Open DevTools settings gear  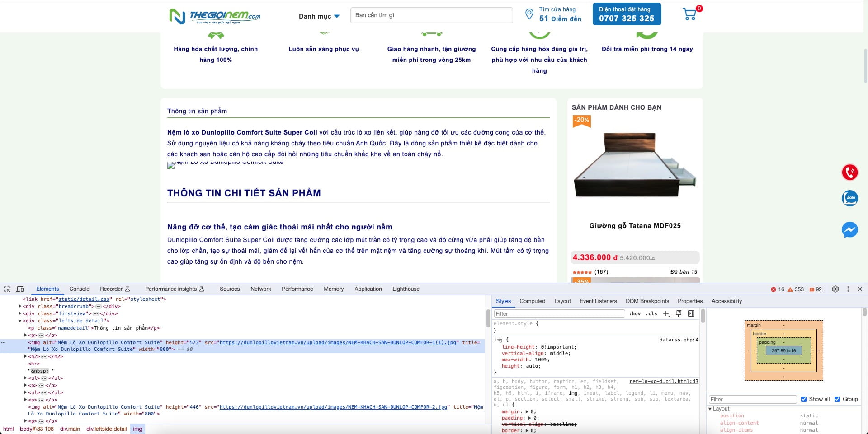(x=835, y=289)
